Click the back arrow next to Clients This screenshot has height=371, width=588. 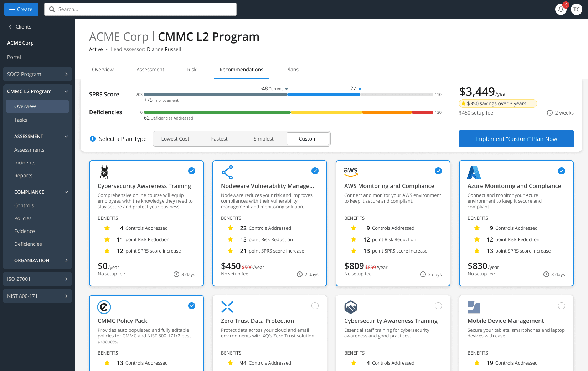[10, 27]
